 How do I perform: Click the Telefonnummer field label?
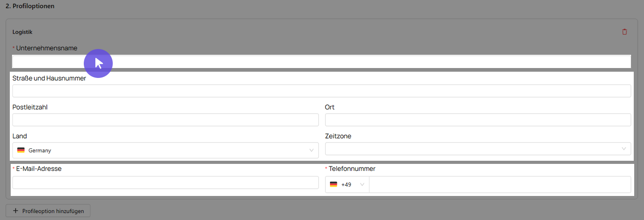coord(352,169)
